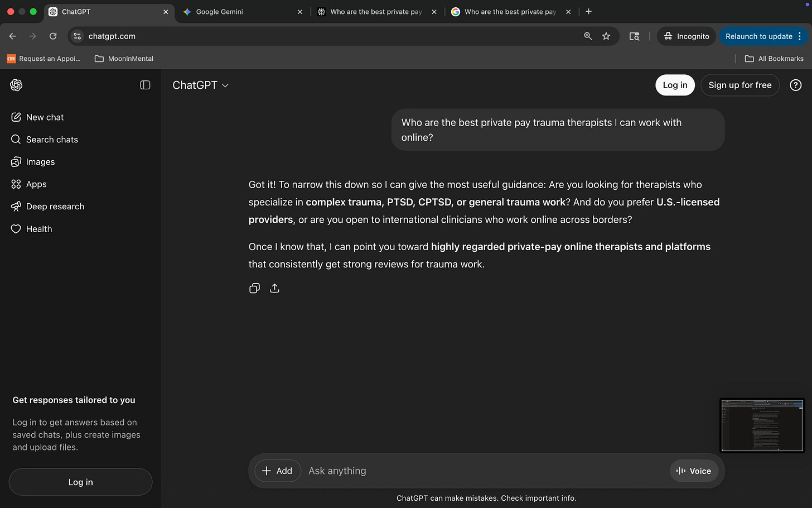View site information icon in address bar

[x=78, y=36]
